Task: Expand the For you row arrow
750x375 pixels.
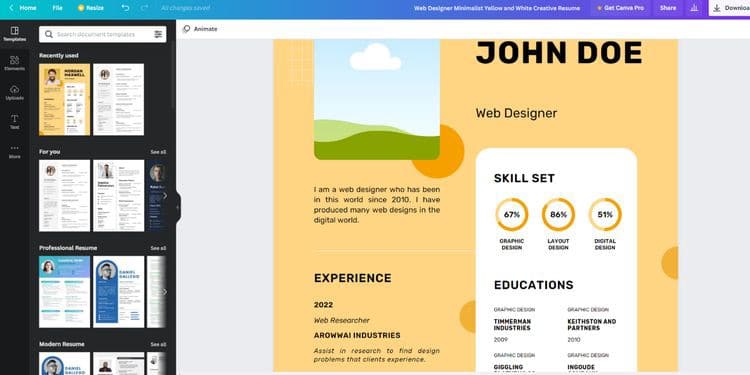Action: pyautogui.click(x=165, y=196)
